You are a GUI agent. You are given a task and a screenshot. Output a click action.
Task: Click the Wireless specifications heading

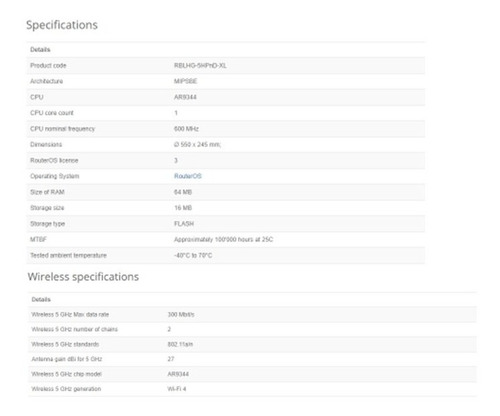point(83,277)
